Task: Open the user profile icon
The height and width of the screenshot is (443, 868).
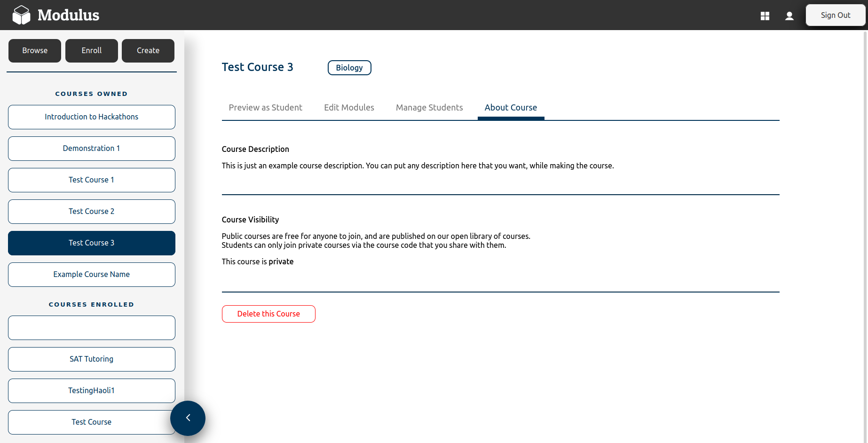Action: tap(789, 16)
